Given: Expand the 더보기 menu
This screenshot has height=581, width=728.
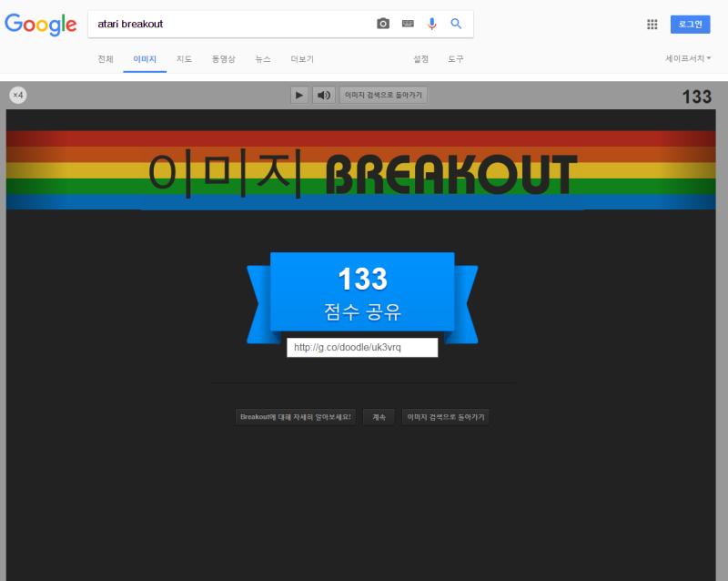Looking at the screenshot, I should (302, 59).
